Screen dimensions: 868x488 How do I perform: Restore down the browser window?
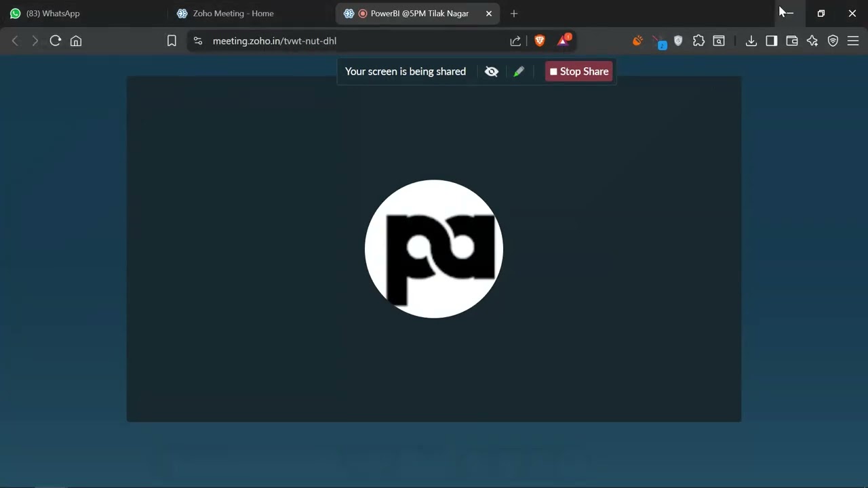(x=821, y=14)
